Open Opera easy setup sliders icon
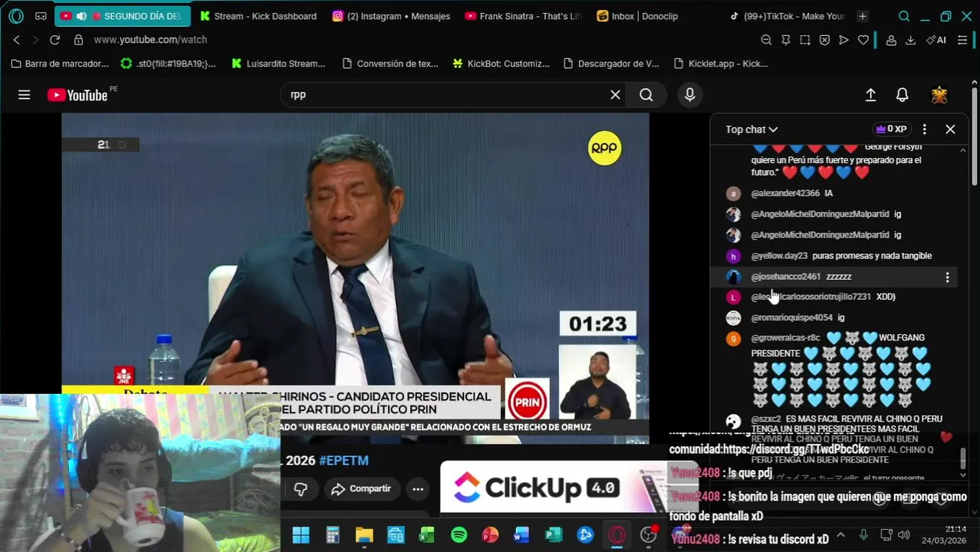980x552 pixels. (x=962, y=40)
